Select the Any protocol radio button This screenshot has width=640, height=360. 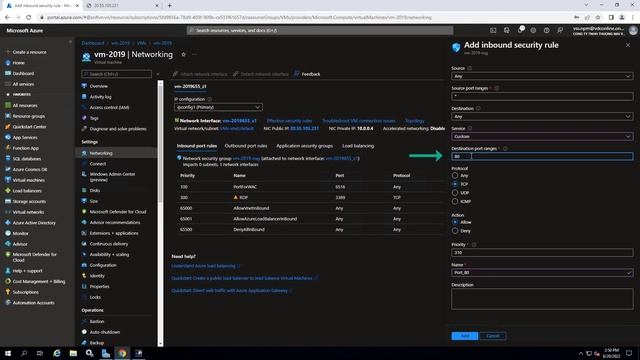point(455,176)
